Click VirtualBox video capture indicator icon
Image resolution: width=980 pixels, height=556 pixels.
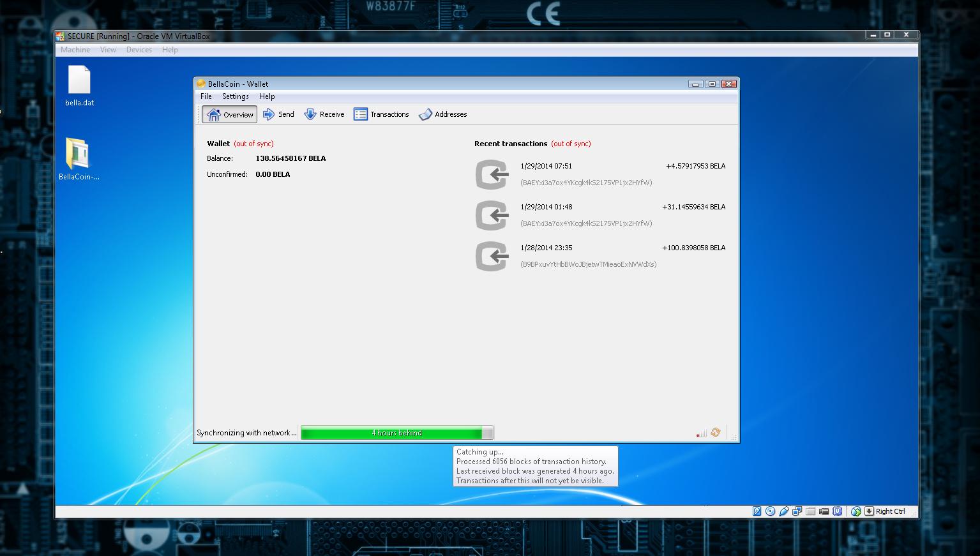tap(824, 511)
